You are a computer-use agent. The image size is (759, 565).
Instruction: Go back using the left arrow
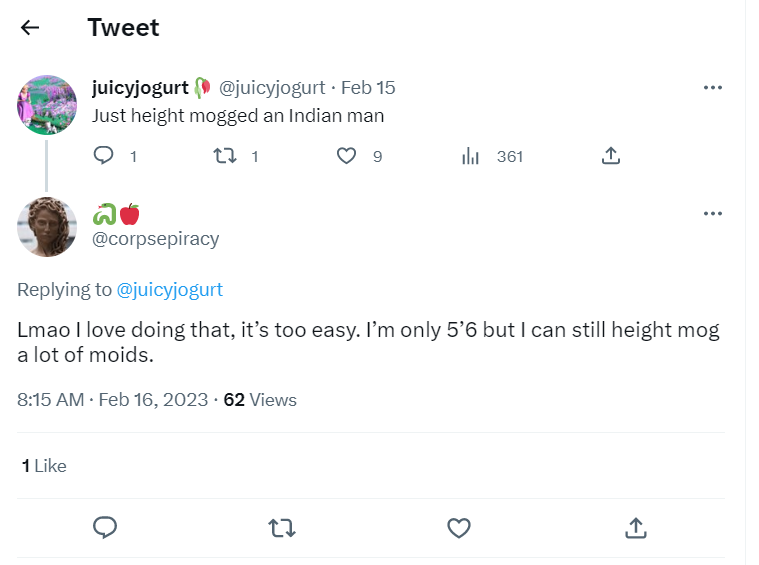pos(30,28)
